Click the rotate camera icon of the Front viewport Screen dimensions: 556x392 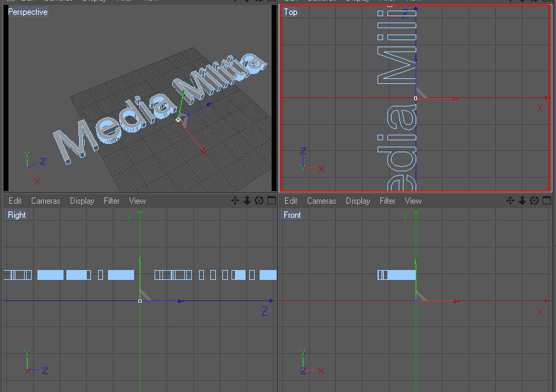coord(534,201)
